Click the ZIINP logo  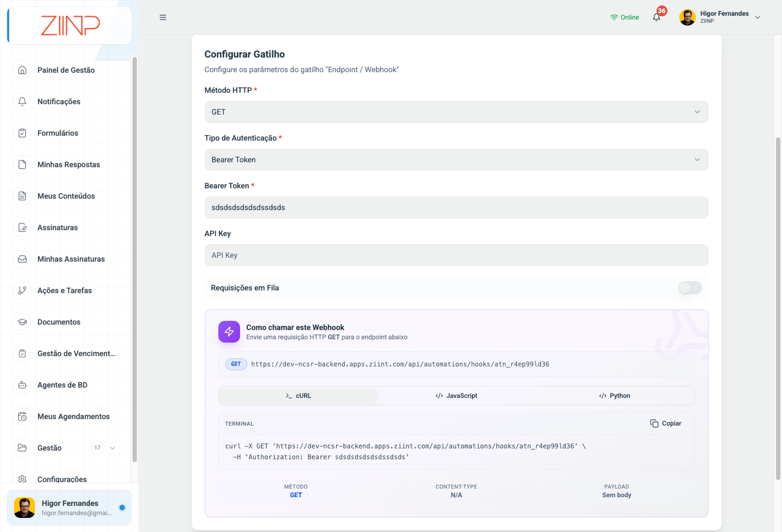(x=70, y=26)
